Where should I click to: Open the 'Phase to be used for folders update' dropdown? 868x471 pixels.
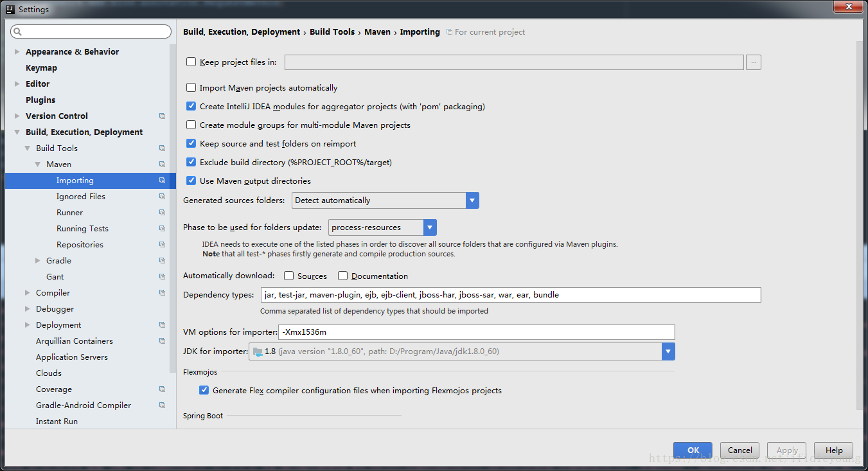(430, 227)
